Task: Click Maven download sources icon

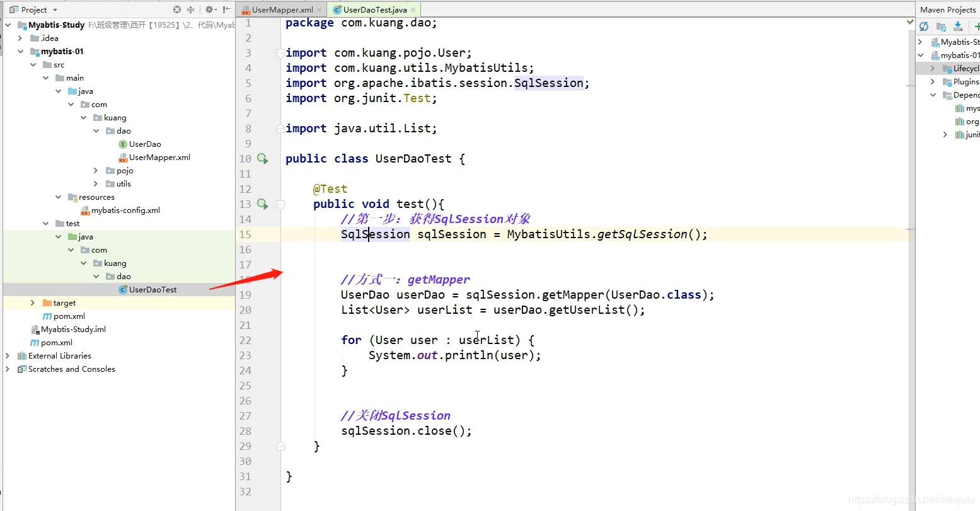Action: coord(958,26)
